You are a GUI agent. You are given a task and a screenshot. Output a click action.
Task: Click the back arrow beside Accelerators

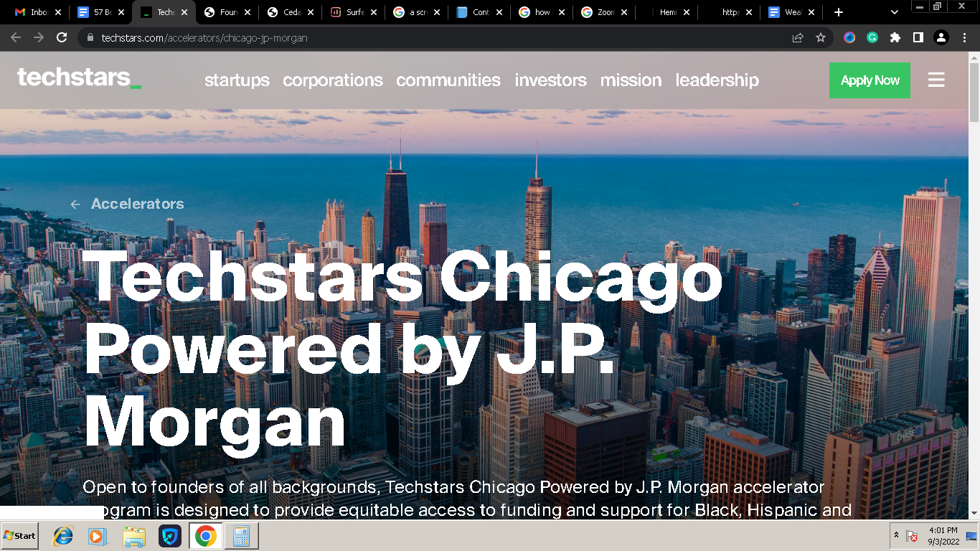(75, 204)
